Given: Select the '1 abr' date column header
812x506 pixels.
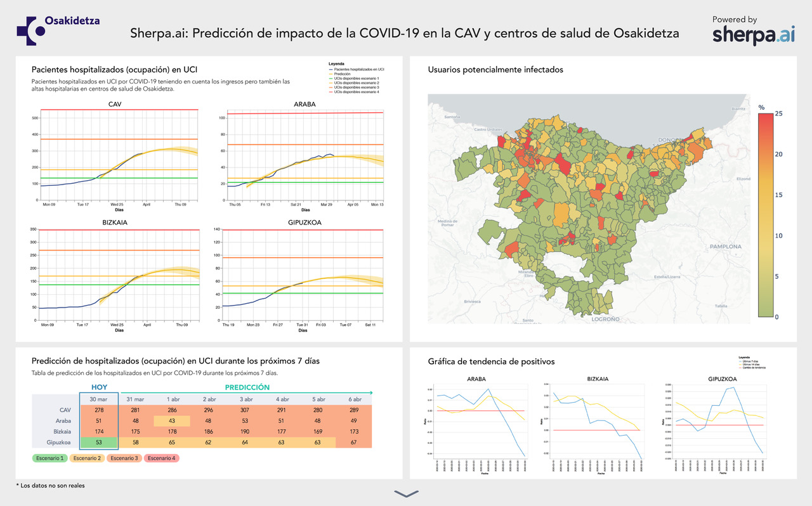Looking at the screenshot, I should coord(172,399).
